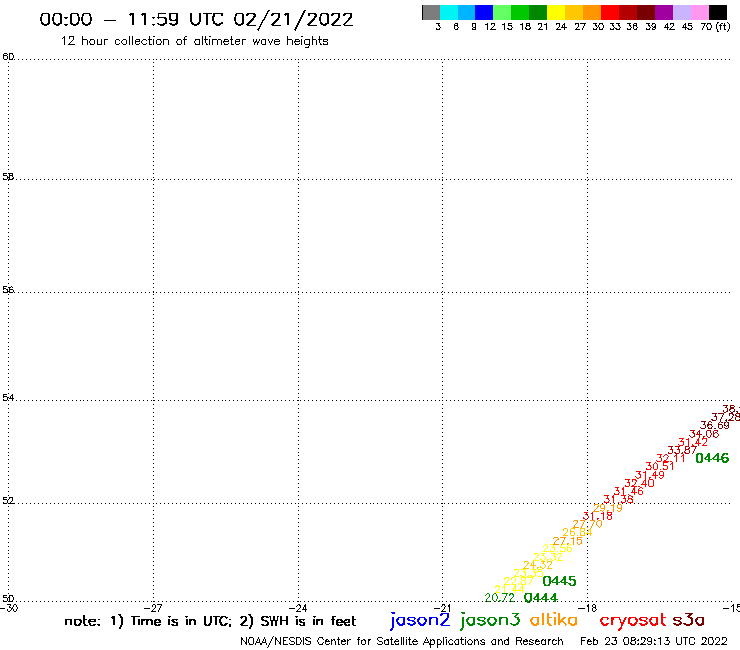Click the yellow legend swatch

556,12
